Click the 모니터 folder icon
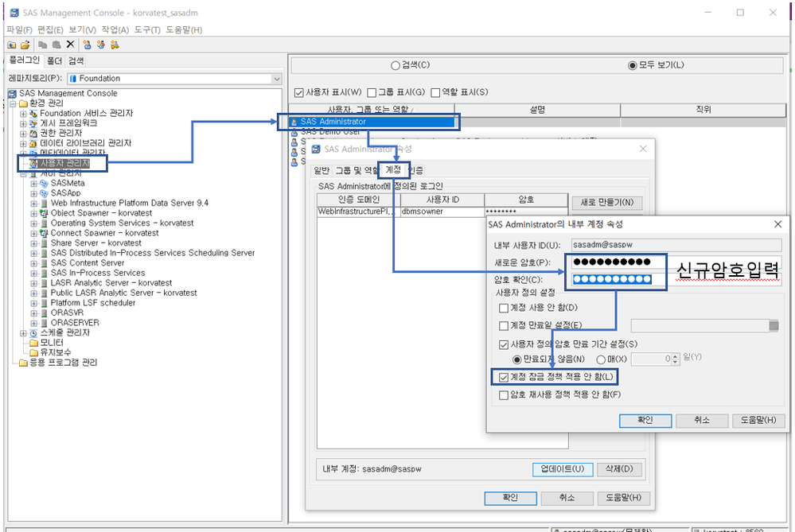Viewport: 795px width, 532px height. coord(34,343)
